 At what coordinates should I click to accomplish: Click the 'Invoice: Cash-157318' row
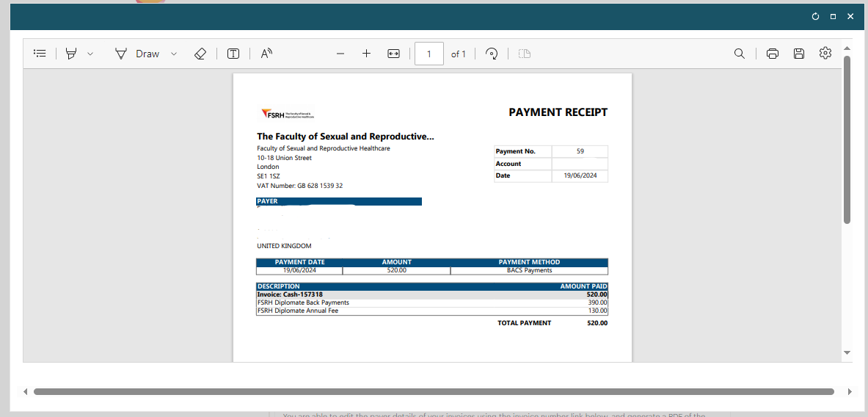(431, 294)
